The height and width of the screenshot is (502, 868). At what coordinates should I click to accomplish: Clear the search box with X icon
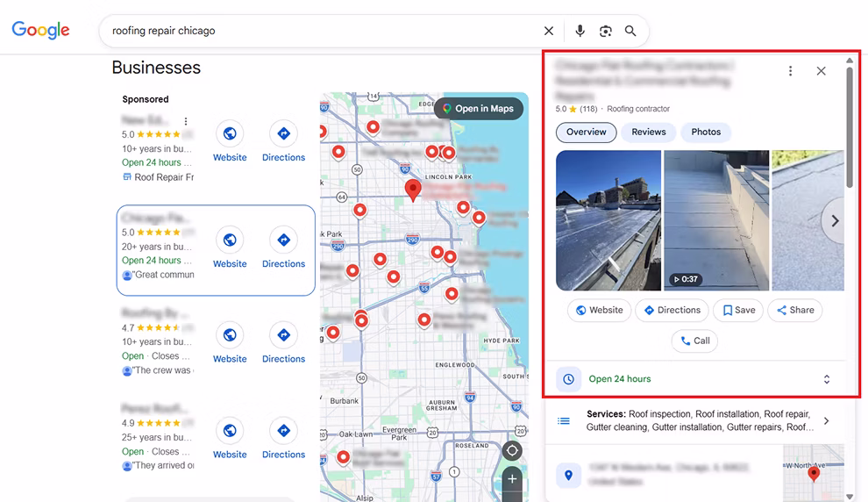pos(549,31)
